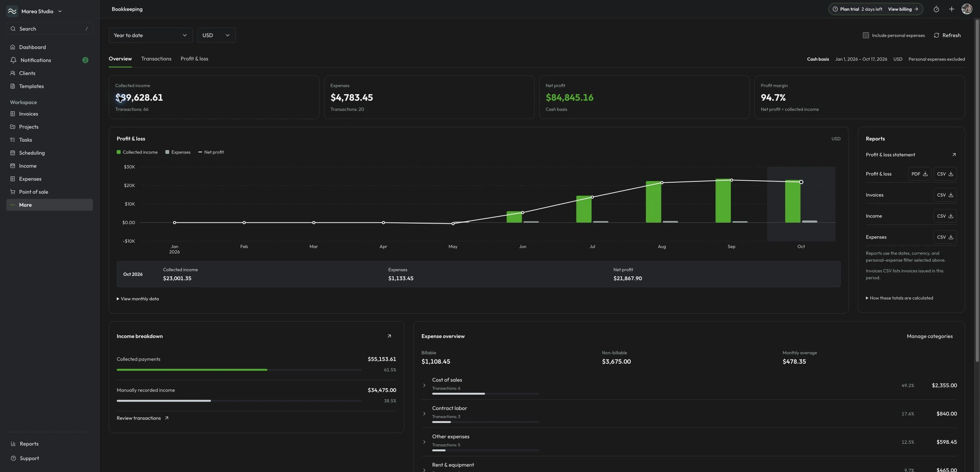This screenshot has width=980, height=472.
Task: Click the Search field
Action: (49, 29)
